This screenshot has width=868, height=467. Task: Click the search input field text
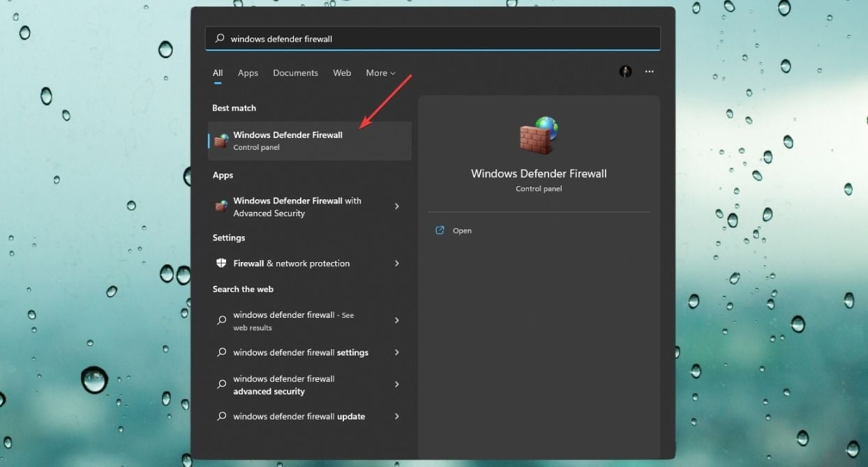281,39
